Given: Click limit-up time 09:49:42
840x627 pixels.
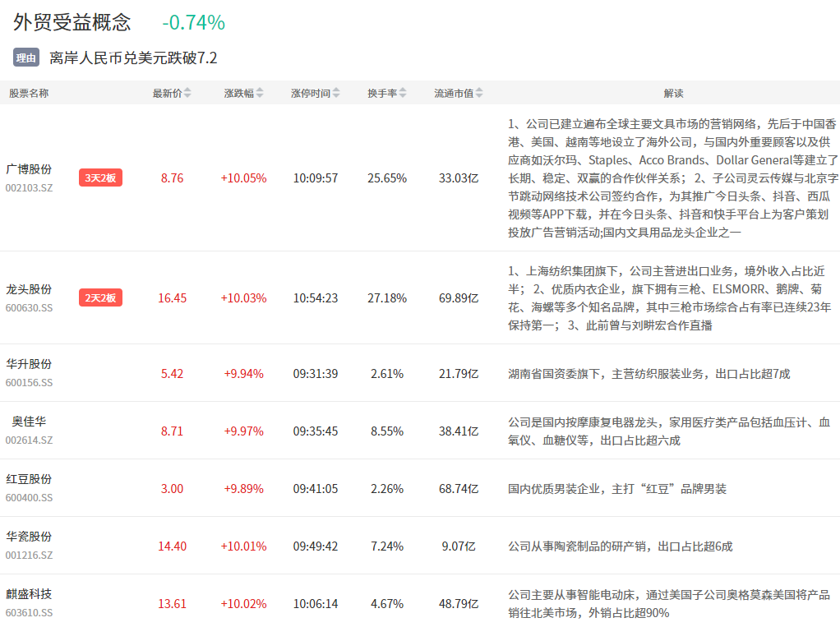Looking at the screenshot, I should tap(316, 546).
